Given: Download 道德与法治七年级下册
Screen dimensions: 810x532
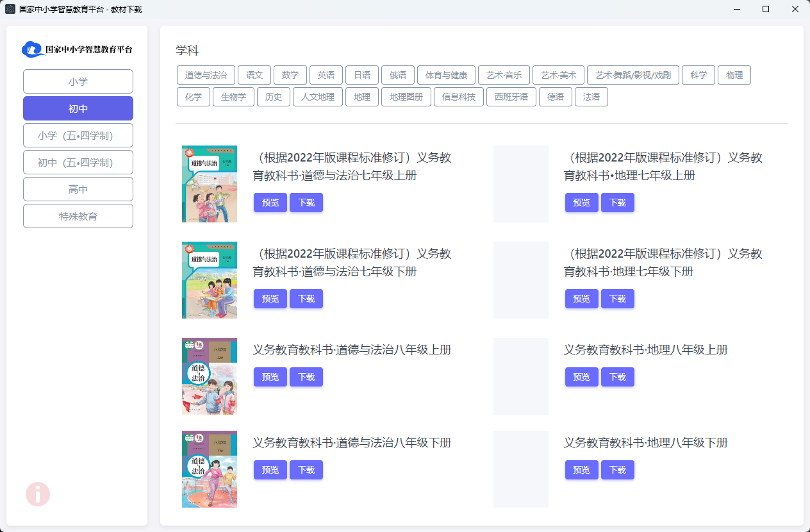Looking at the screenshot, I should (x=306, y=299).
